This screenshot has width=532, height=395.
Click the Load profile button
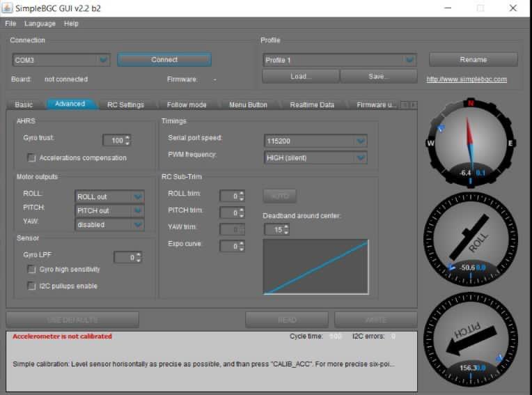click(x=301, y=77)
